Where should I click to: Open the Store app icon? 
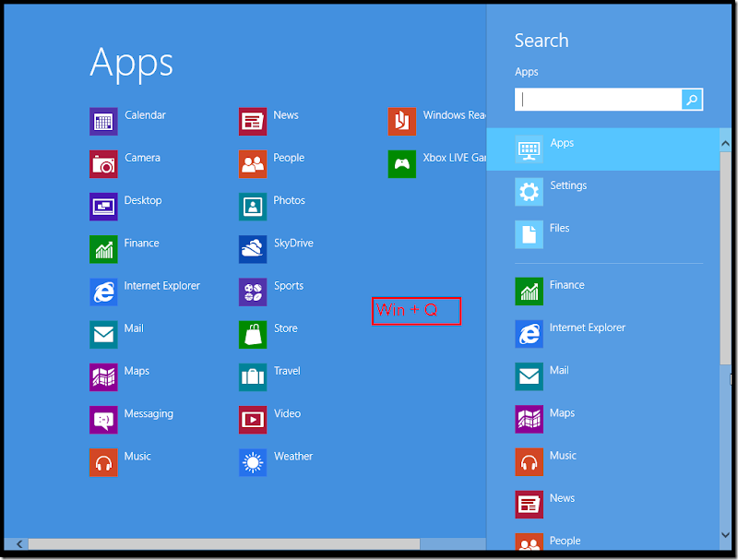253,335
